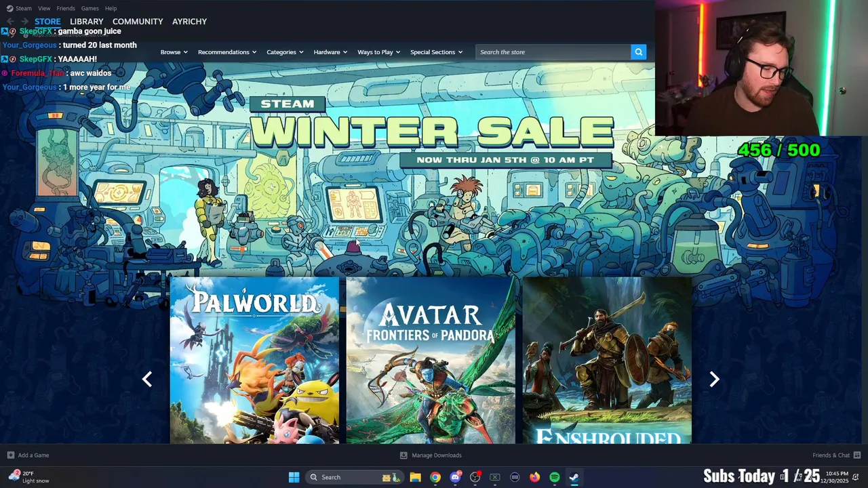The image size is (868, 488).
Task: Click the chat message '1 more year for me'
Action: pyautogui.click(x=96, y=87)
